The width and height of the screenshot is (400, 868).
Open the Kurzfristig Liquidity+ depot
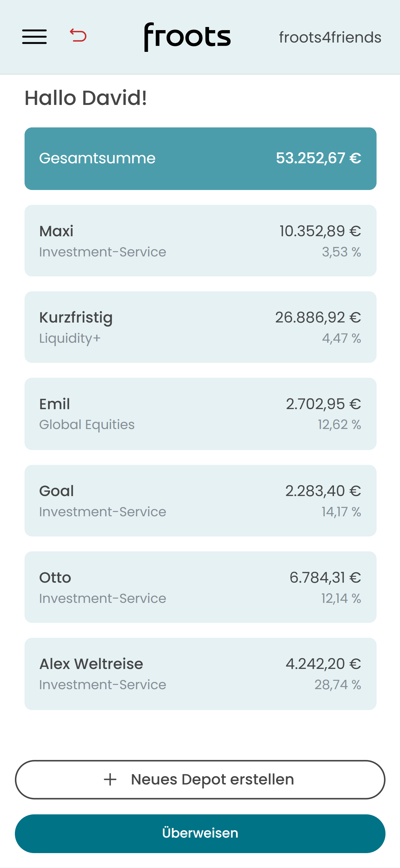(x=200, y=327)
